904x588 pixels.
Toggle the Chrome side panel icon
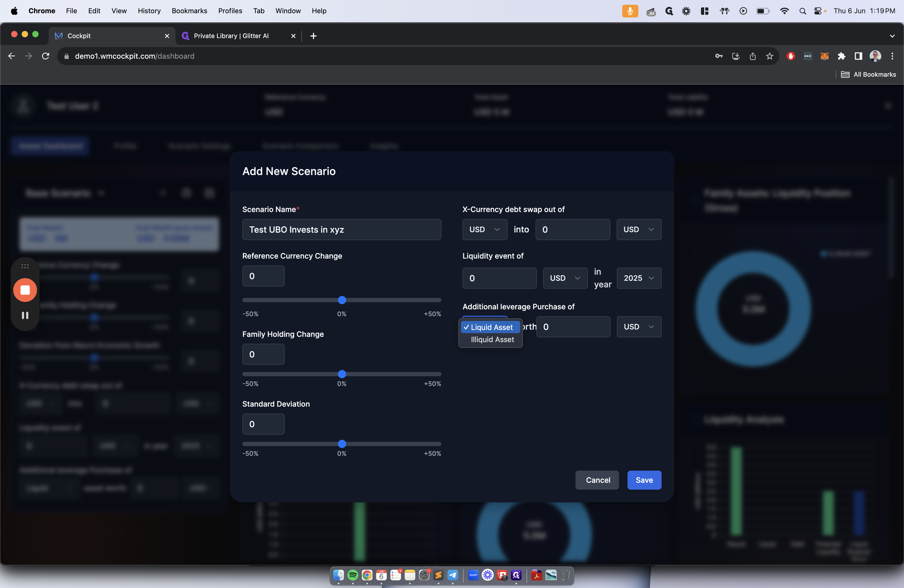(858, 56)
